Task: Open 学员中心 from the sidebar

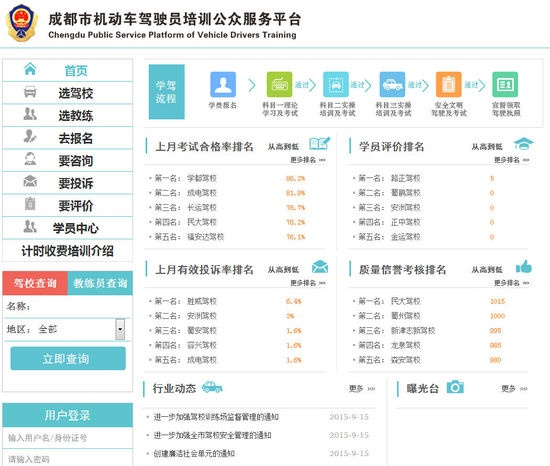Action: pyautogui.click(x=67, y=228)
